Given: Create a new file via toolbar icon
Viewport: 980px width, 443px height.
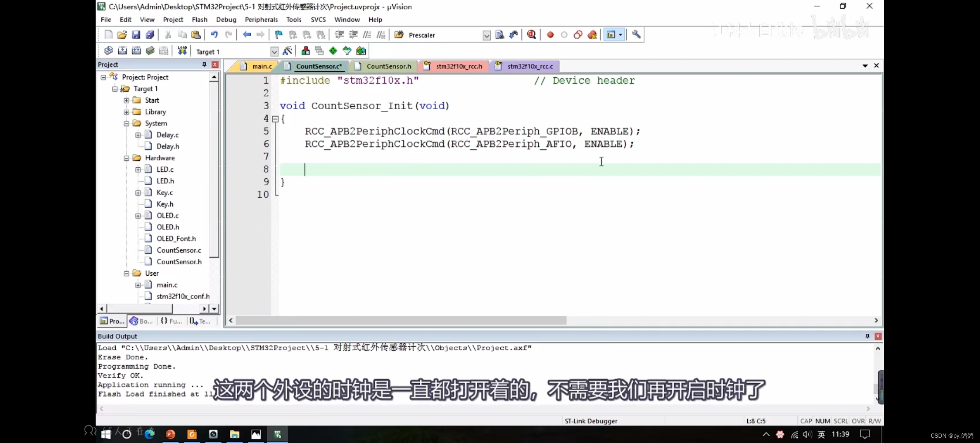Looking at the screenshot, I should pos(108,35).
